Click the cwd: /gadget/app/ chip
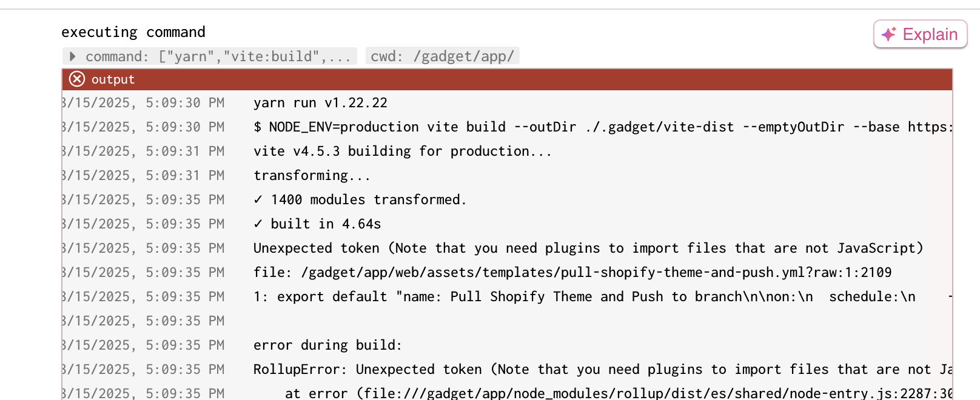Viewport: 980px width, 400px height. click(x=443, y=56)
